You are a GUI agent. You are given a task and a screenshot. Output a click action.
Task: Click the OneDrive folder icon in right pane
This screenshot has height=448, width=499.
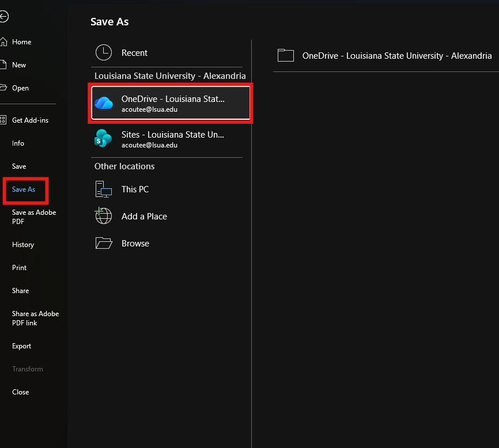point(285,55)
